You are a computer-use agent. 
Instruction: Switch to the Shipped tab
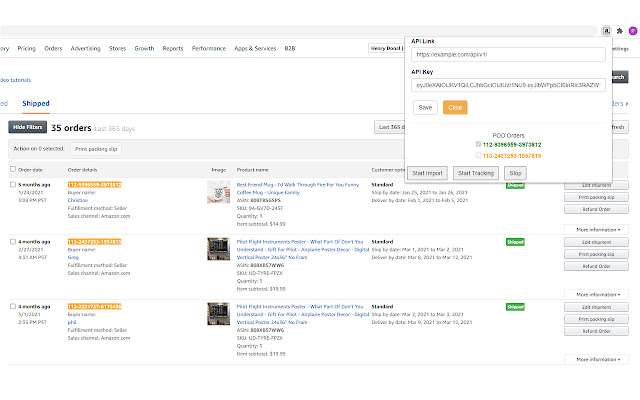(x=36, y=103)
